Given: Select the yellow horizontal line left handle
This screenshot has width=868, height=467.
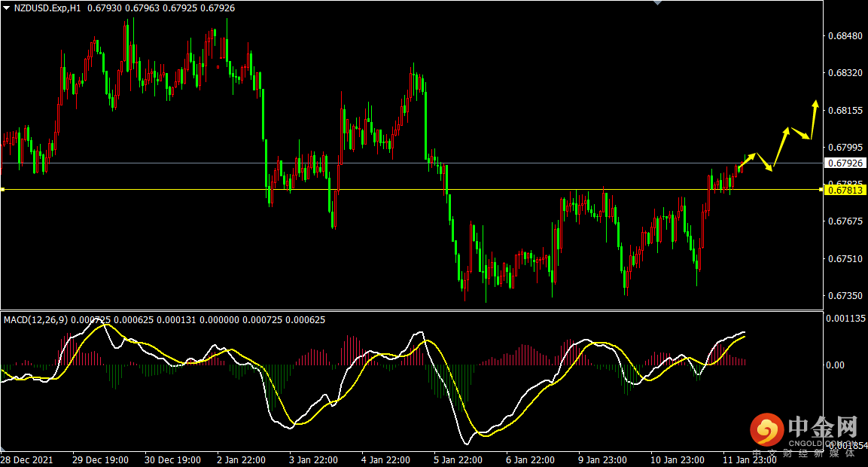Looking at the screenshot, I should (2, 190).
